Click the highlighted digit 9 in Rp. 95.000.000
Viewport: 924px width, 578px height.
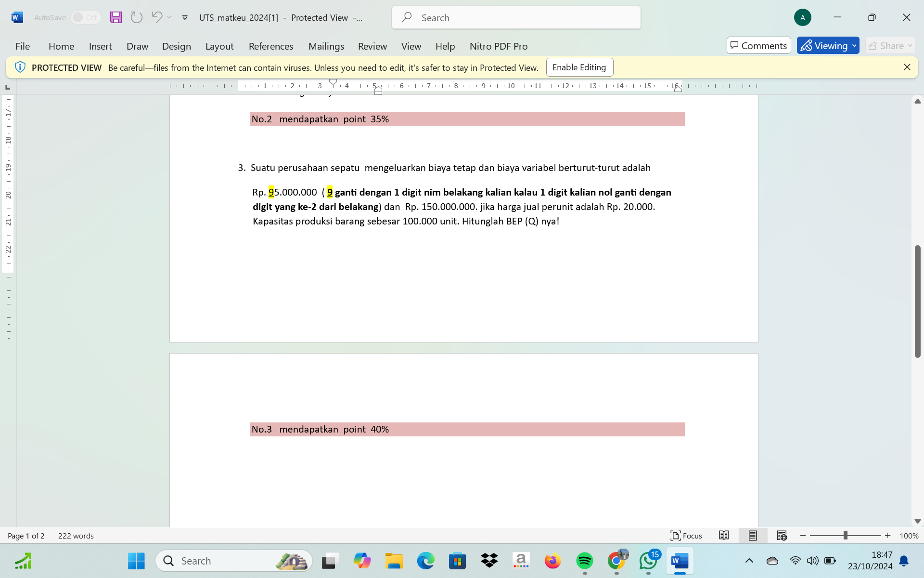tap(271, 192)
